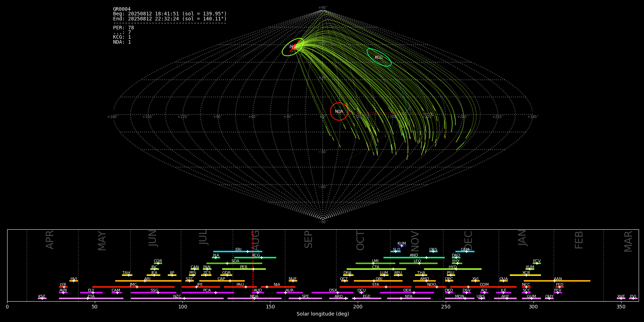The image size is (644, 322).
Task: Click the COR shower bar
Action: click(158, 263)
